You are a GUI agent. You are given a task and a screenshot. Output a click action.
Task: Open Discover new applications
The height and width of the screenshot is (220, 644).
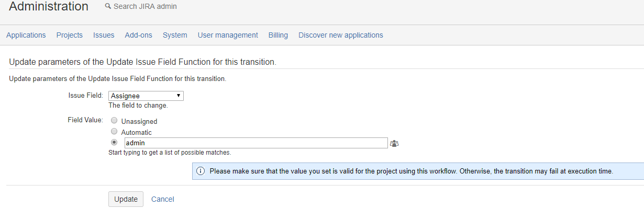tap(341, 35)
